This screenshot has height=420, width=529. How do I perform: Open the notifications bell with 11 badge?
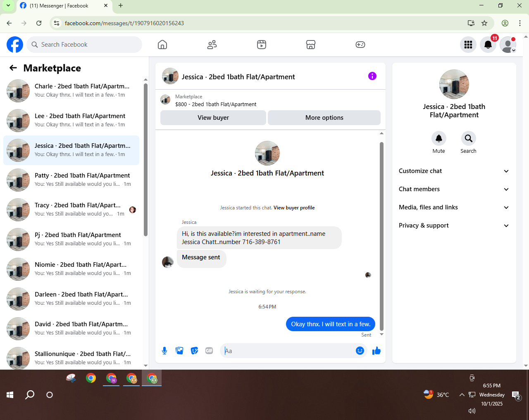488,45
